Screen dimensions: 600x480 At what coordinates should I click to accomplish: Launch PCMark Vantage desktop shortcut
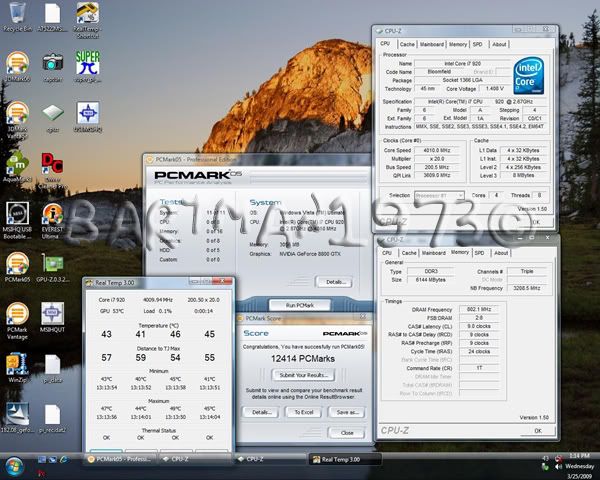16,312
